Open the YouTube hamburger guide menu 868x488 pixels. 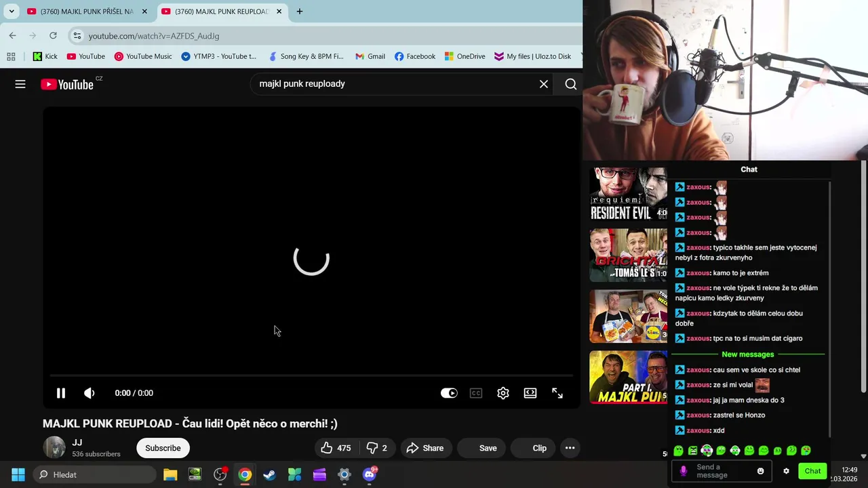(20, 84)
